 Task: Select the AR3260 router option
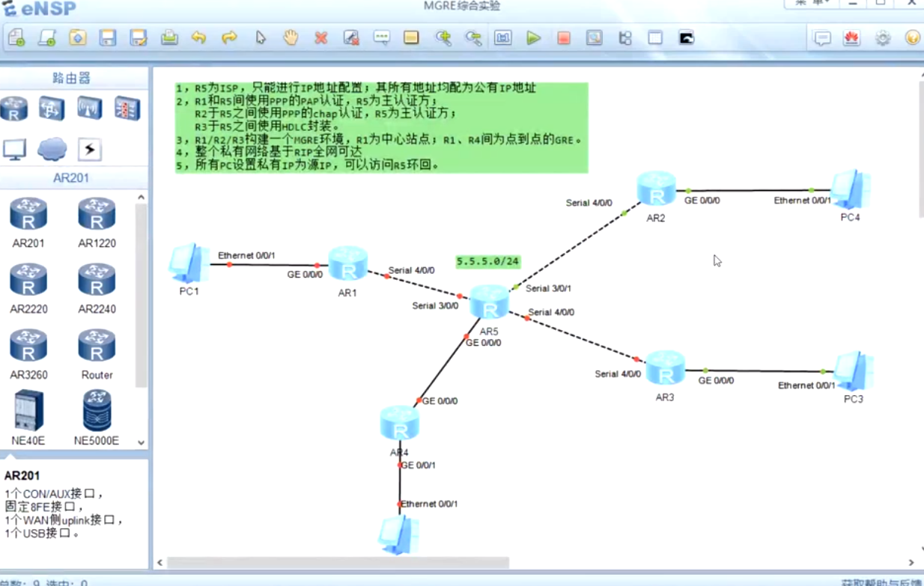(x=28, y=350)
